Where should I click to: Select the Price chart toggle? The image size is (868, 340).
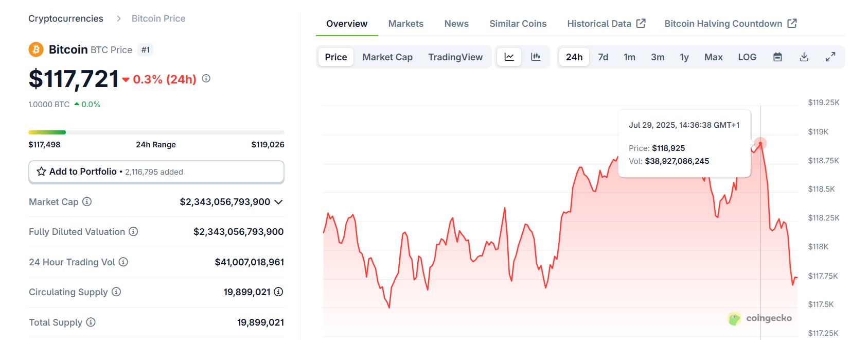(x=335, y=57)
